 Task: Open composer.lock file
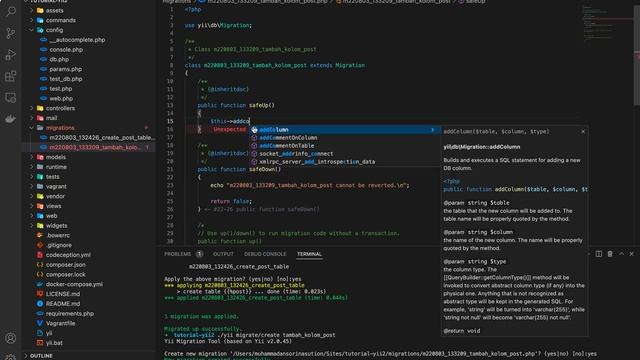click(x=65, y=274)
